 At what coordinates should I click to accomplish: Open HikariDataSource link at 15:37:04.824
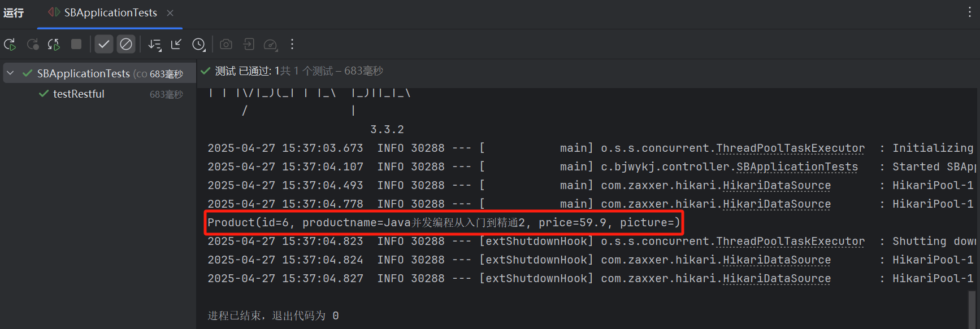click(777, 260)
